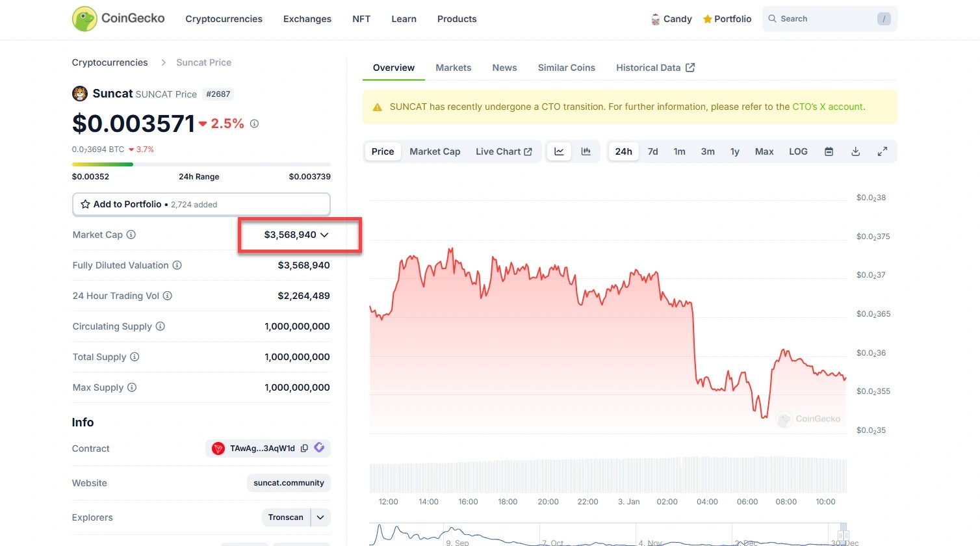Select the 7d chart timeframe
Image resolution: width=980 pixels, height=546 pixels.
coord(653,151)
